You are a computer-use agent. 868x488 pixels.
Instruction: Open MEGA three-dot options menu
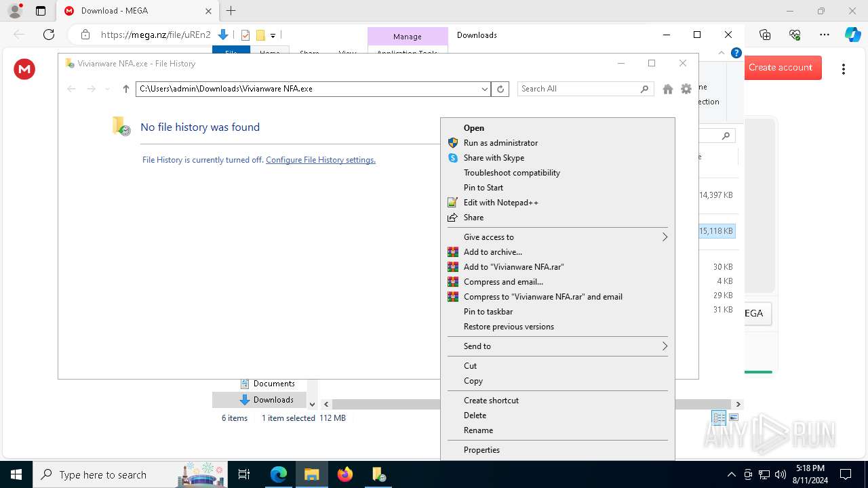click(844, 68)
